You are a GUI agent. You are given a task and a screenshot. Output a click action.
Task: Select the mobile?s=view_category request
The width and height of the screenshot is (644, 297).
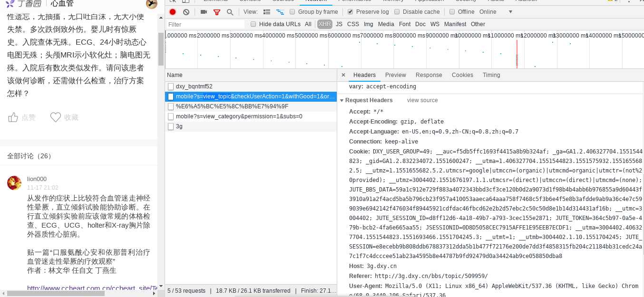tap(251, 116)
